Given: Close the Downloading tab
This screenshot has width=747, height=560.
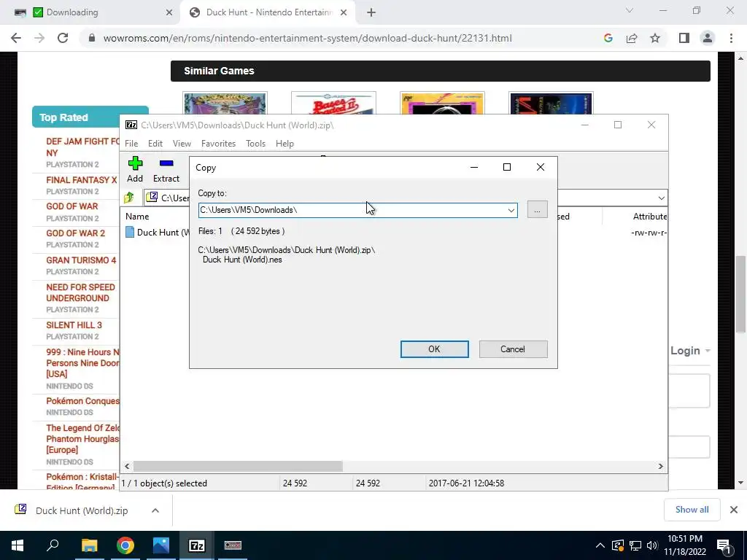Looking at the screenshot, I should pos(169,13).
